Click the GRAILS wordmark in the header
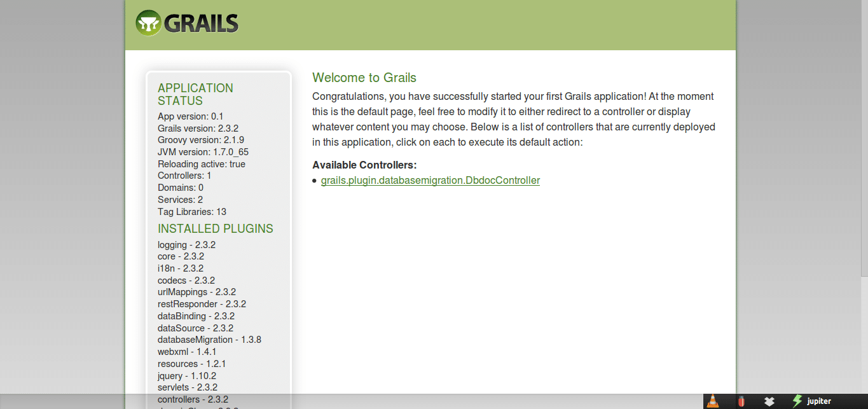 201,24
